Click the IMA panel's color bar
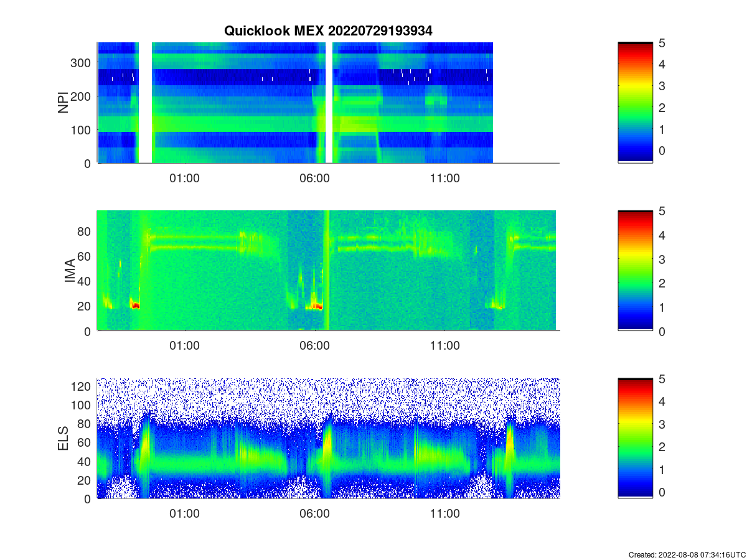 tap(635, 271)
